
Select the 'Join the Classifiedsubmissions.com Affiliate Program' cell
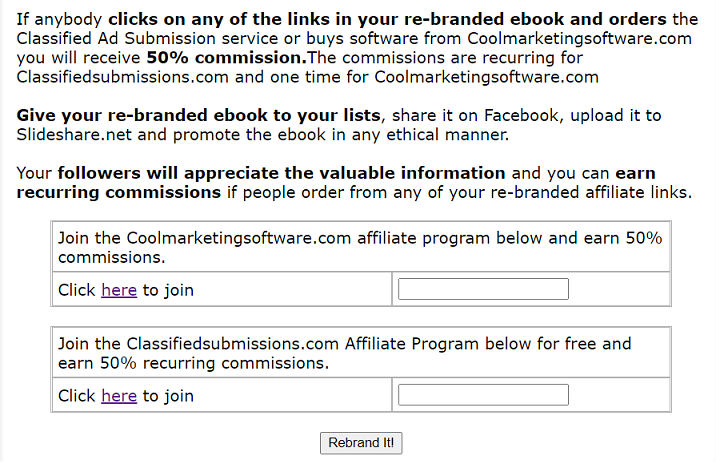coord(361,353)
